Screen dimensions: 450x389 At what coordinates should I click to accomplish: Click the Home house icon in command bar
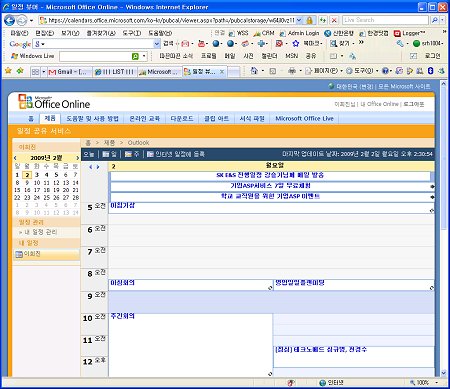point(254,71)
